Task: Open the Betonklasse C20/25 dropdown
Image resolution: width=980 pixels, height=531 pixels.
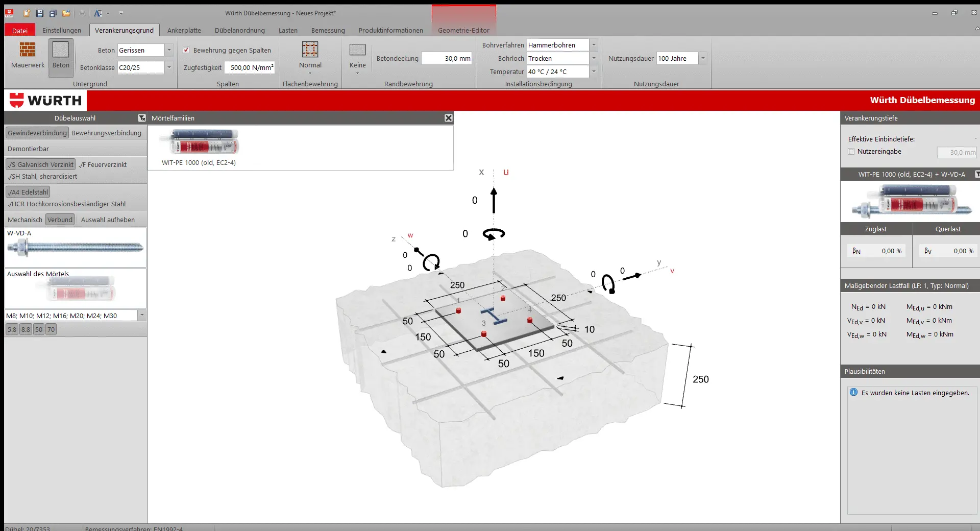Action: tap(169, 67)
